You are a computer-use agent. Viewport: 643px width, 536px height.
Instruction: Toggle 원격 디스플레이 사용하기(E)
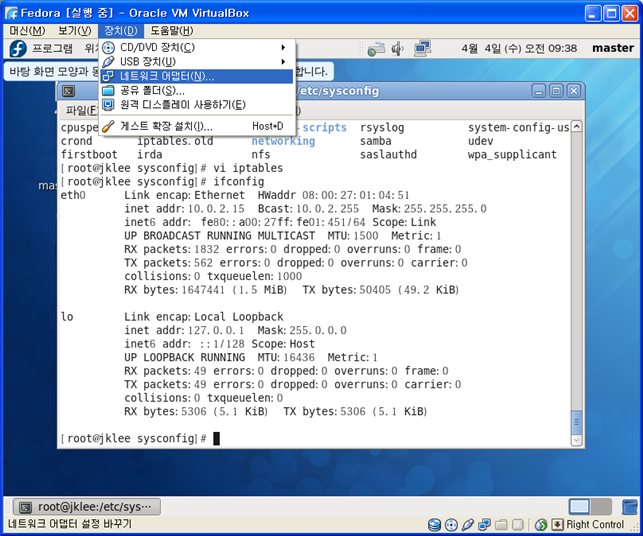pos(197,105)
